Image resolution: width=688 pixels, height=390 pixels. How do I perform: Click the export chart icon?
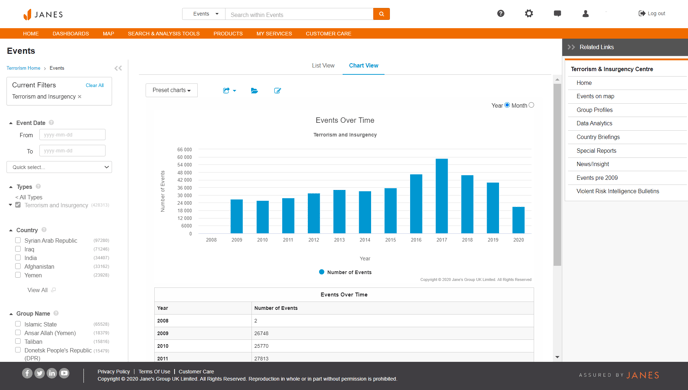[229, 91]
